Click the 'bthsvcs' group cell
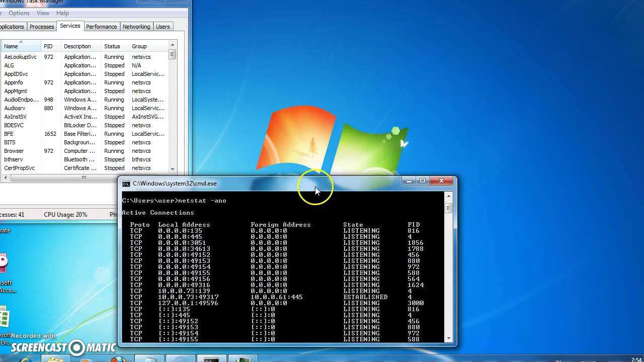This screenshot has height=362, width=644. [x=141, y=159]
